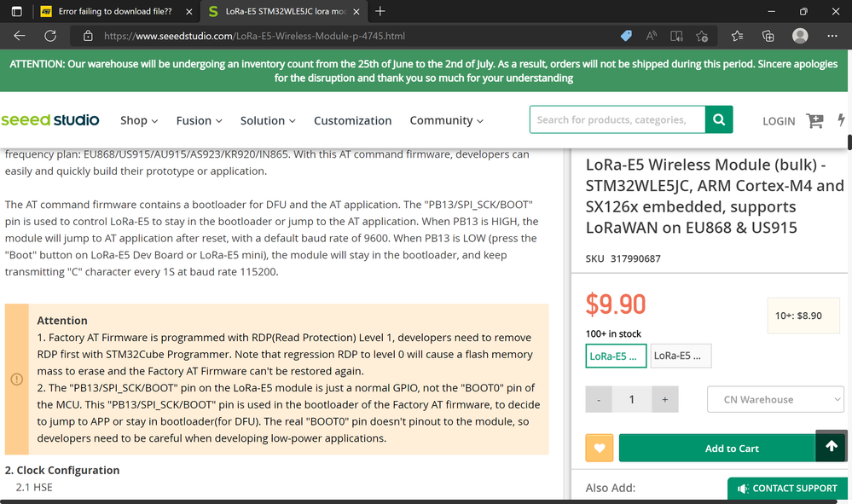Open the shopping coupons tag icon
The width and height of the screenshot is (852, 504).
[x=626, y=36]
